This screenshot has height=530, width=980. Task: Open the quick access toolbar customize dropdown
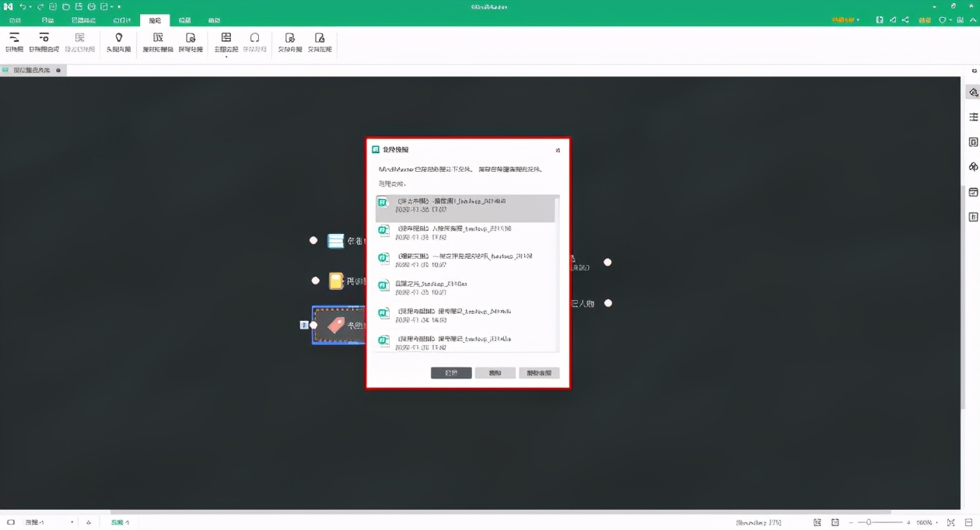pyautogui.click(x=119, y=7)
